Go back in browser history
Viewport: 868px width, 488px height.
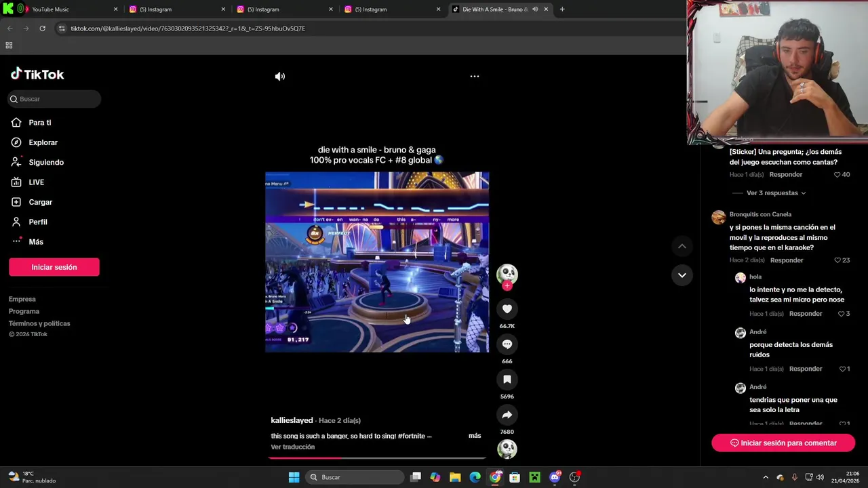coord(9,28)
